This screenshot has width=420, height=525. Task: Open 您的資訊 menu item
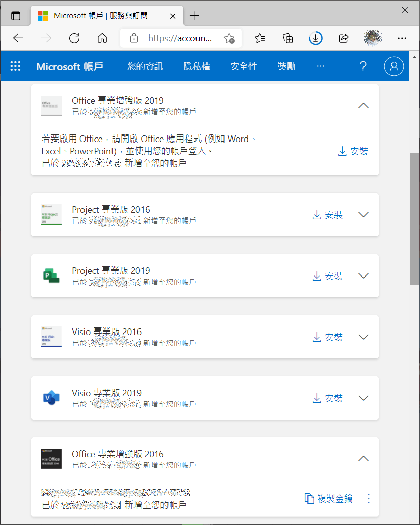tap(145, 66)
